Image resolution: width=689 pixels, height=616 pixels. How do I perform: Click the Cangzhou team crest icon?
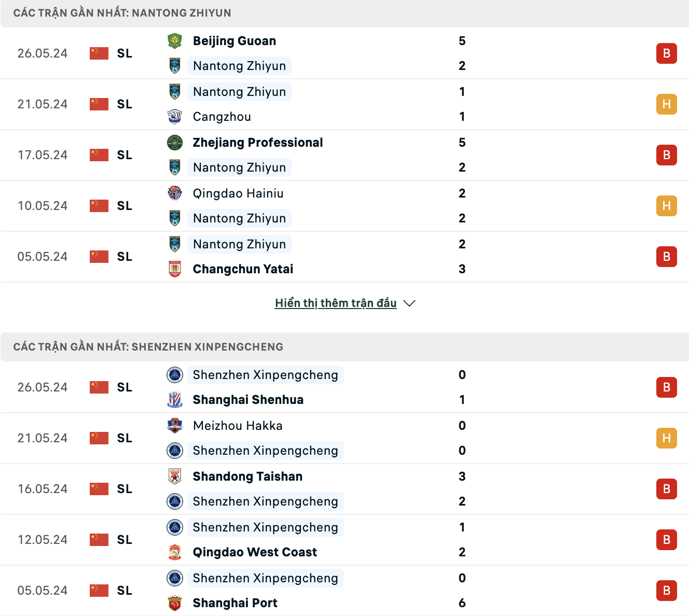(175, 117)
